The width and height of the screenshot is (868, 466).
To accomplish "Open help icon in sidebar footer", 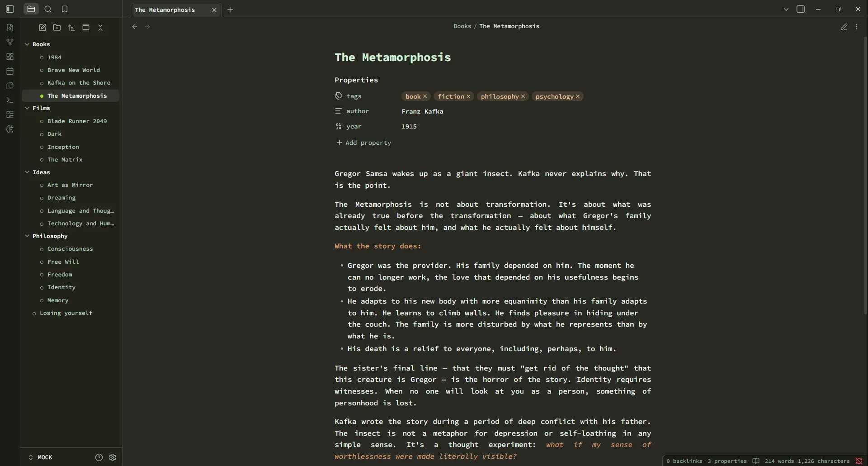I will 99,457.
